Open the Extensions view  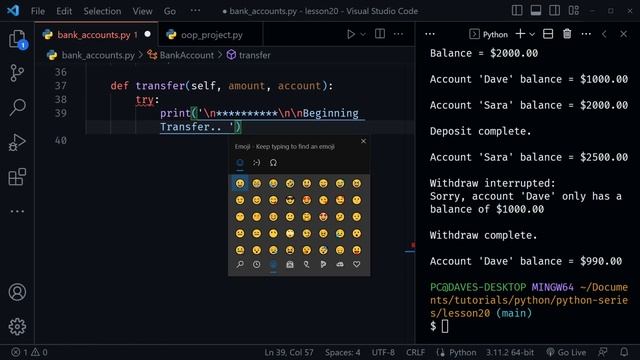tap(17, 177)
